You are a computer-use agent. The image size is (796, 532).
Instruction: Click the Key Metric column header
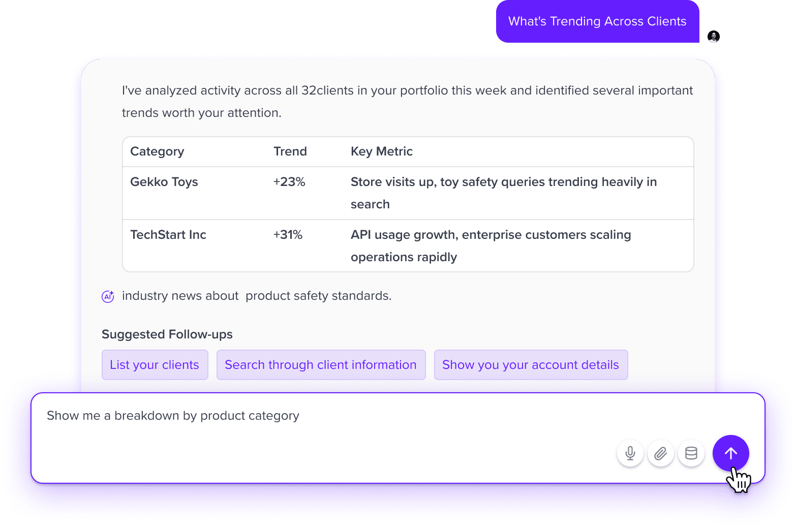(x=381, y=151)
